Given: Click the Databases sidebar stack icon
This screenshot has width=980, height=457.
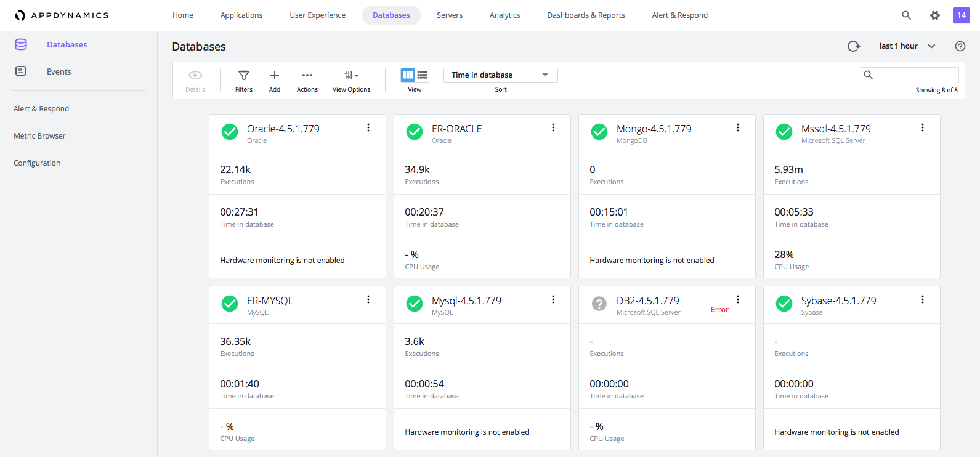Looking at the screenshot, I should (21, 44).
